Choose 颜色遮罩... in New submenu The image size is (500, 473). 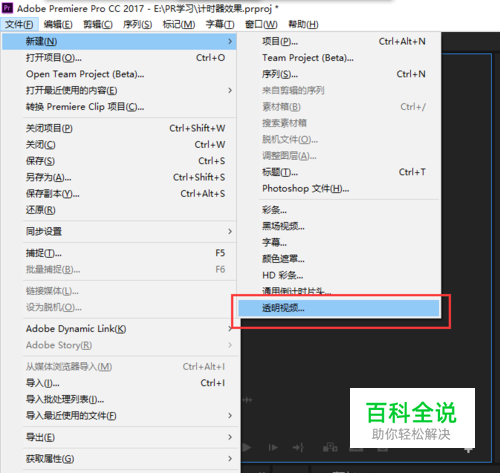coord(339,259)
